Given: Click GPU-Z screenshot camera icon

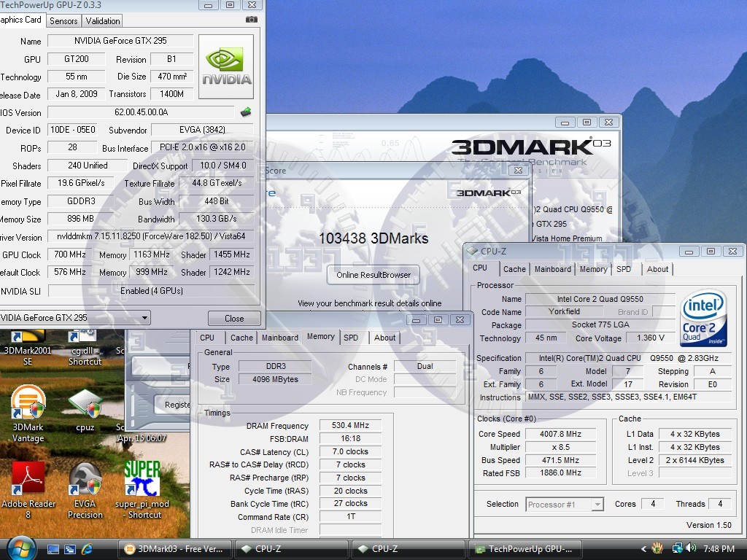Looking at the screenshot, I should pos(252,20).
